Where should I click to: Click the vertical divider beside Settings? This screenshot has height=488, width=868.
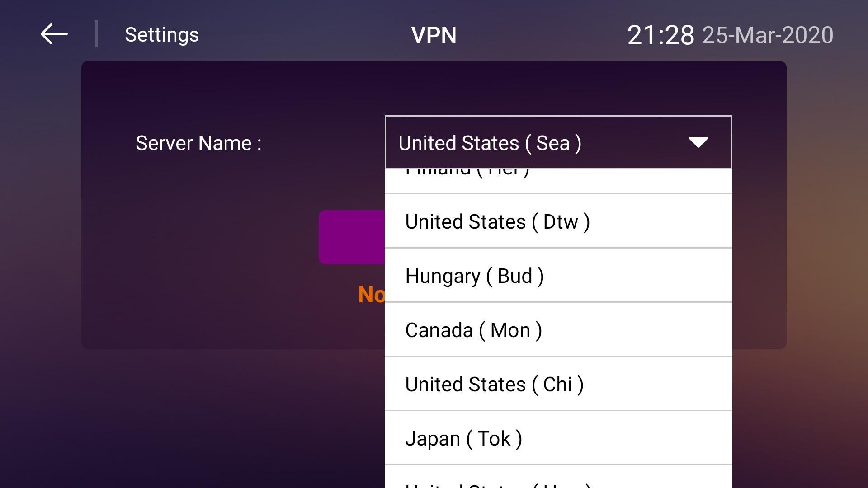click(96, 34)
